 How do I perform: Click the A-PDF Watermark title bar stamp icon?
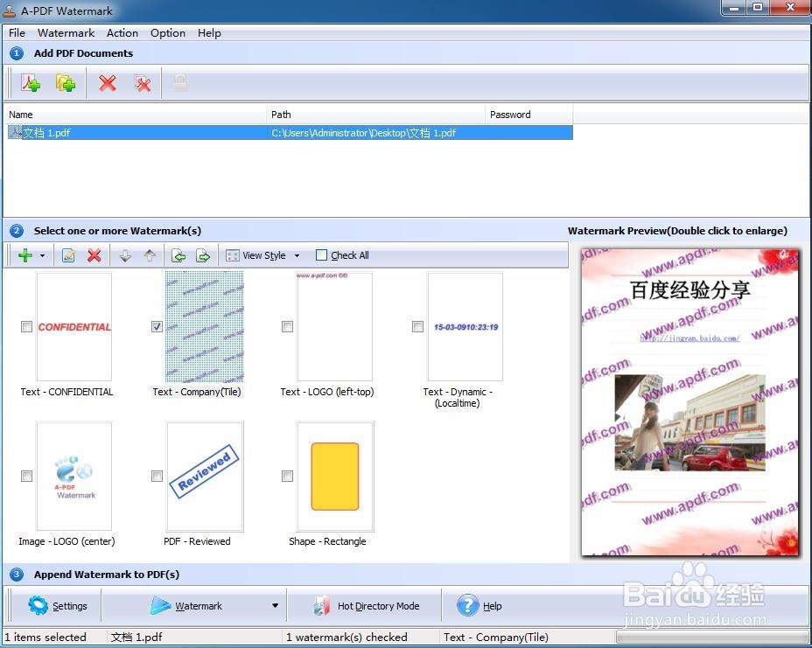[10, 10]
